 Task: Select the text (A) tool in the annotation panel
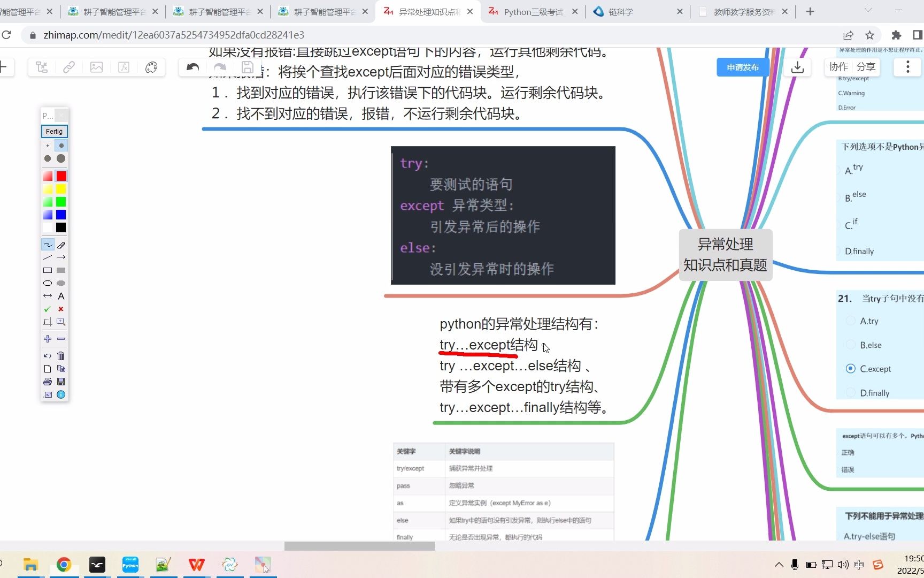coord(61,296)
